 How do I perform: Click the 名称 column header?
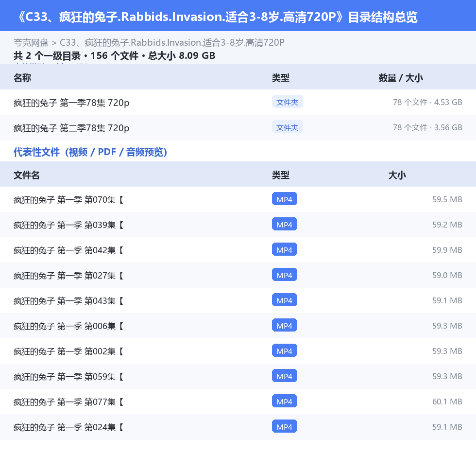(x=22, y=78)
